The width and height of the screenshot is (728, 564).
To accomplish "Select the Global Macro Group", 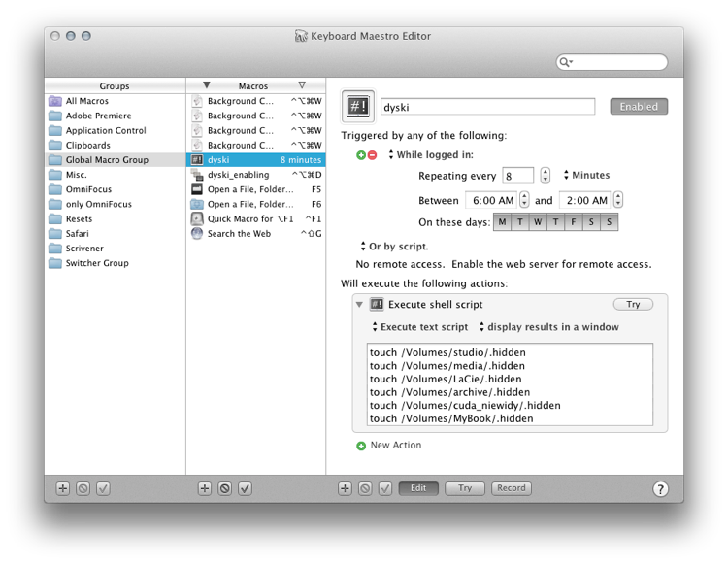I will [x=116, y=159].
